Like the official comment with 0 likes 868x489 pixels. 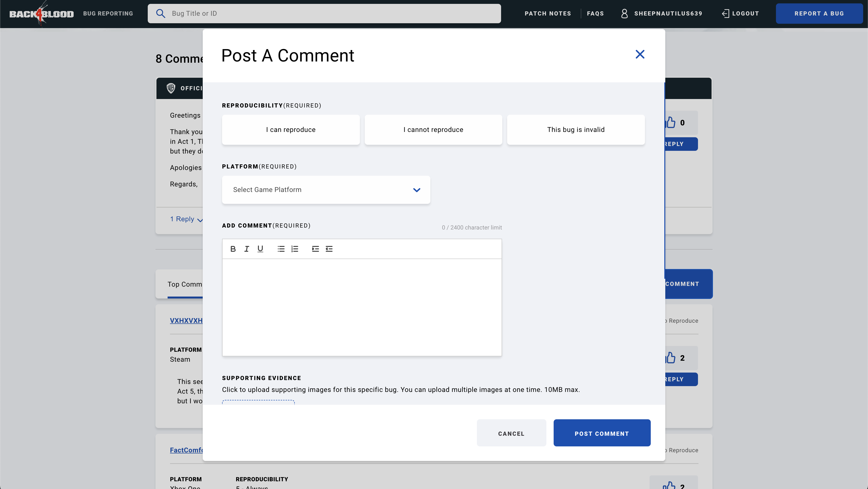coord(671,122)
